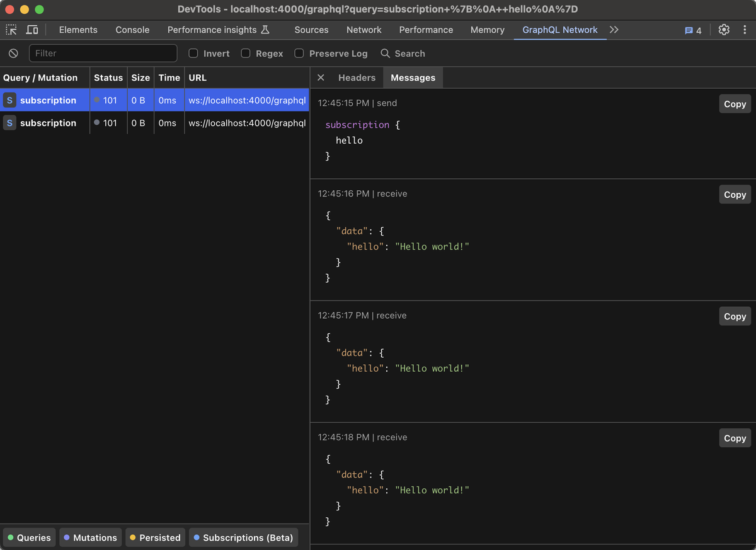Select the inspect element cursor icon
Screen dimensions: 756x550
tap(11, 29)
